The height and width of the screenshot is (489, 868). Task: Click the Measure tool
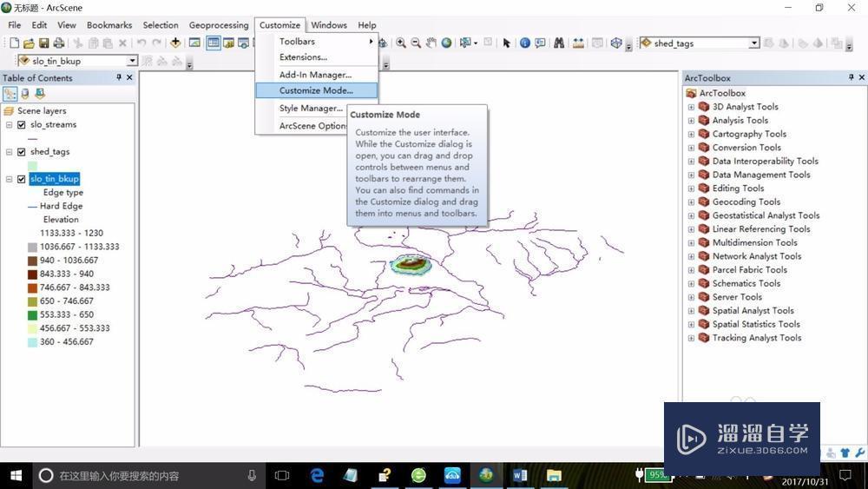coord(578,43)
